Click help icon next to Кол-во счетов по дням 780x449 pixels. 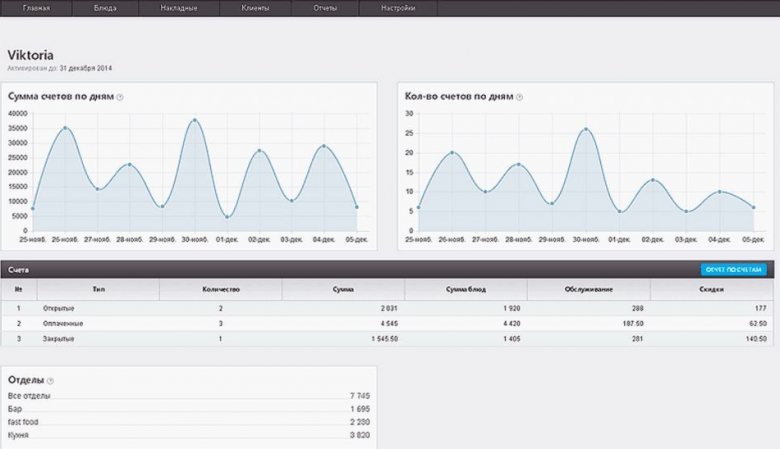(519, 97)
